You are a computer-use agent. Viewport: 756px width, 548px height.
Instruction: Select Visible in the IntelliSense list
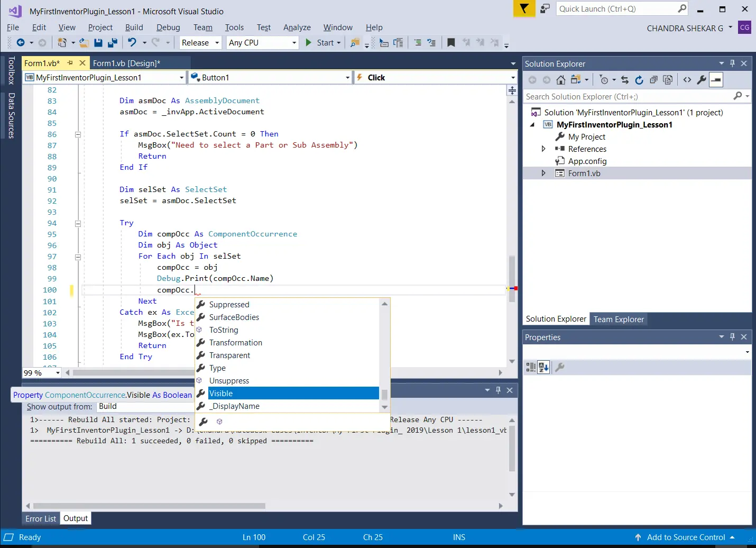pos(293,394)
